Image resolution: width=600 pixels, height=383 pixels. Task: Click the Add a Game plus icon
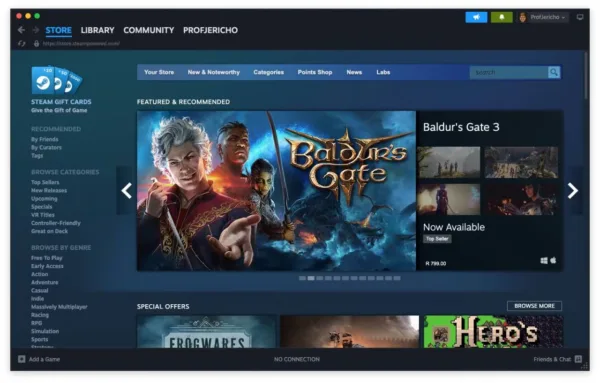[22, 359]
